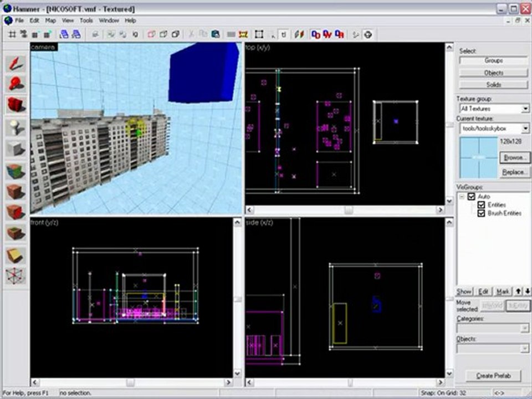Open the Tools menu

click(86, 21)
